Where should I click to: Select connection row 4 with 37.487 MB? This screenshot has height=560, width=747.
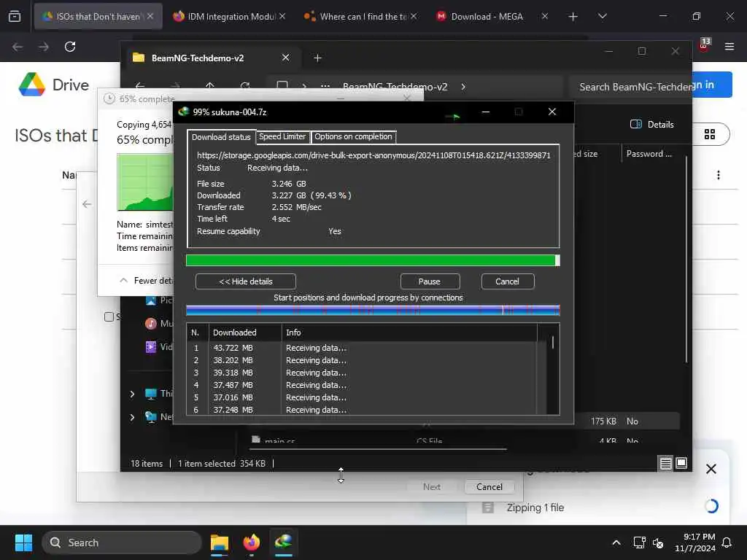click(x=362, y=385)
